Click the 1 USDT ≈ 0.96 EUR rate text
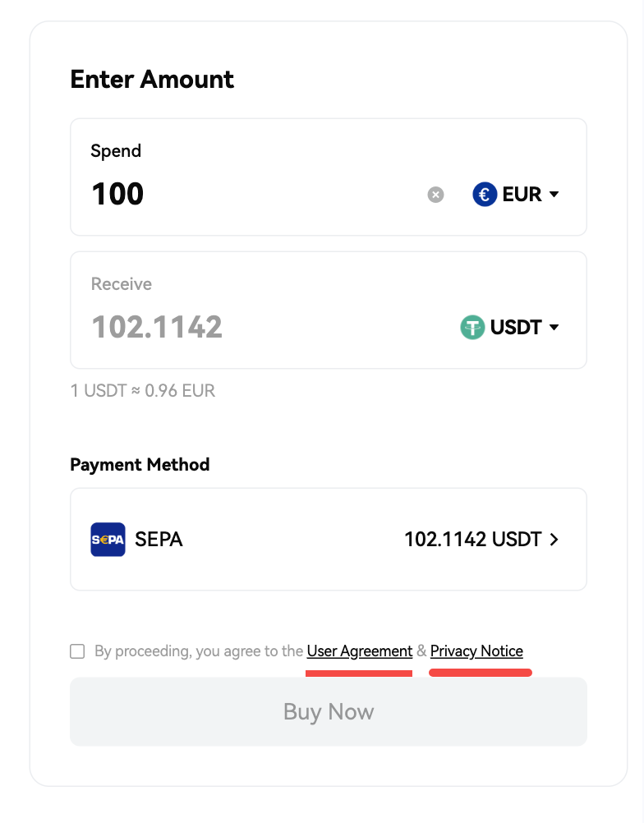 (x=143, y=391)
